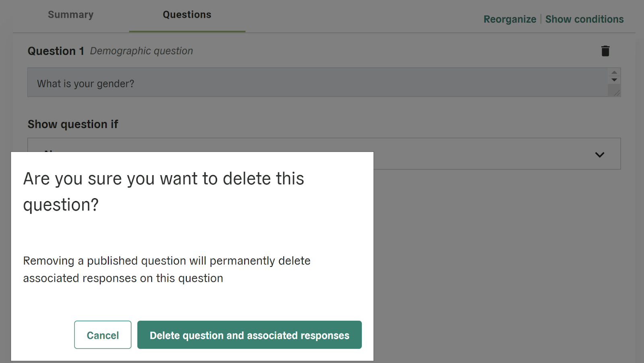Switch to the Summary tab
The image size is (644, 363).
70,15
